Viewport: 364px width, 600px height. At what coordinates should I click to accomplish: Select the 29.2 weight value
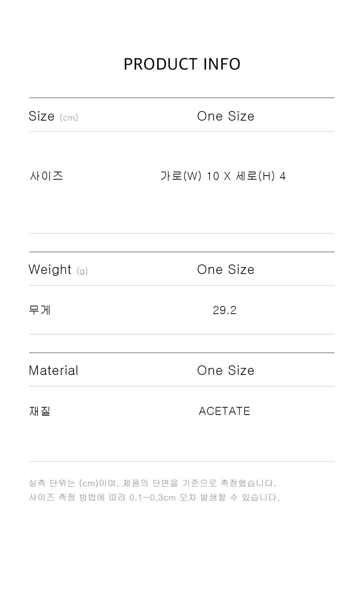(x=225, y=310)
